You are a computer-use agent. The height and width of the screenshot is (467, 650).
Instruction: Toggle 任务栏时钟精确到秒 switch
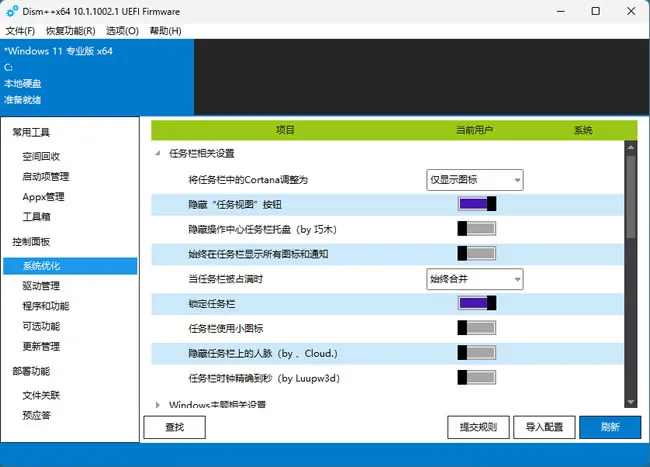pyautogui.click(x=477, y=377)
